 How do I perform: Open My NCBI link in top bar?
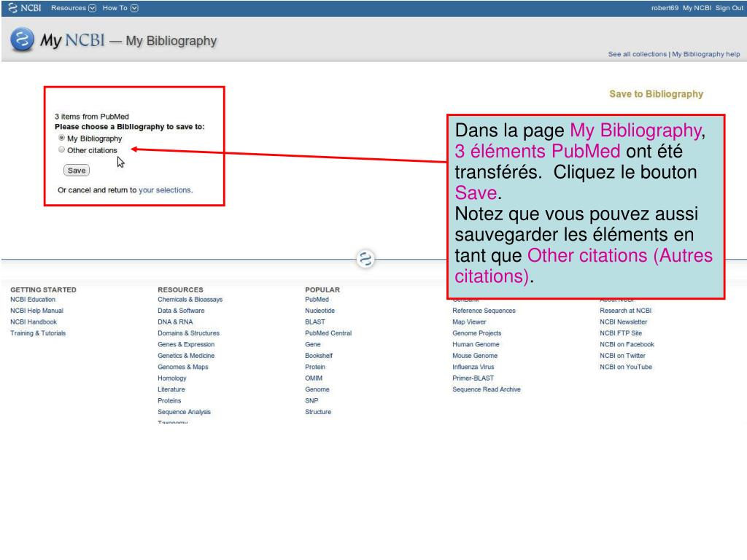point(697,7)
